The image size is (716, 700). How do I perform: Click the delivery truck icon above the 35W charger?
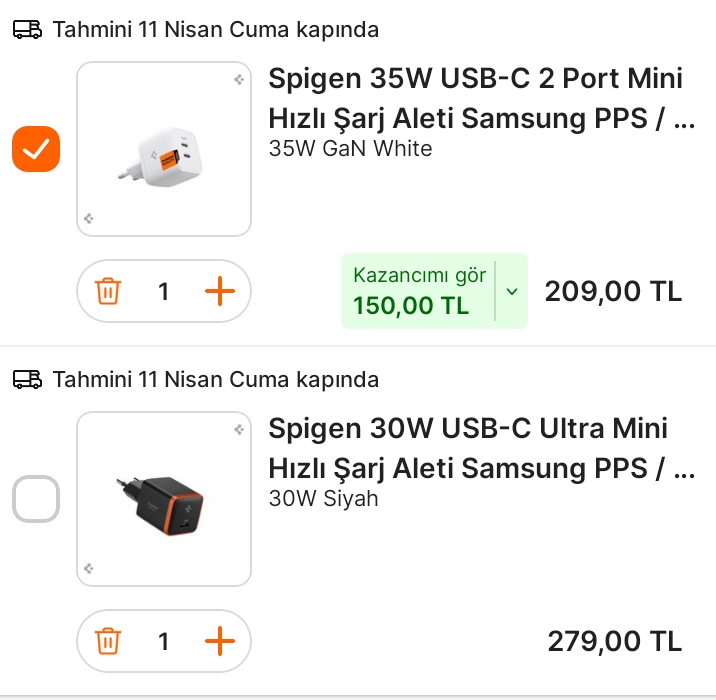[x=27, y=30]
